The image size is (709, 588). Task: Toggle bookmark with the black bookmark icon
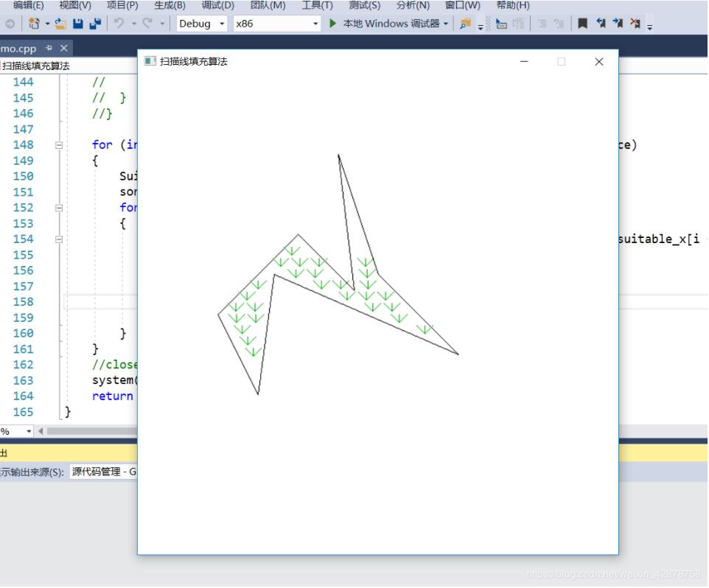[x=582, y=24]
